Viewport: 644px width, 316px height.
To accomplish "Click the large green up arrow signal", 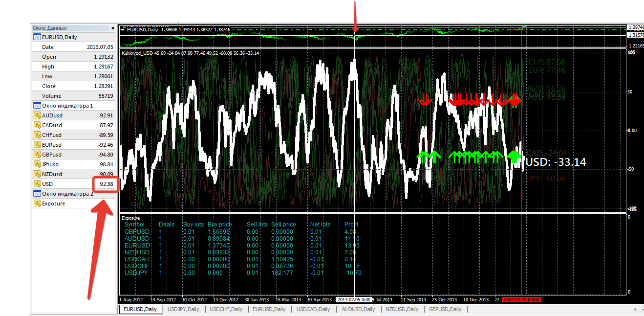I will click(x=514, y=157).
